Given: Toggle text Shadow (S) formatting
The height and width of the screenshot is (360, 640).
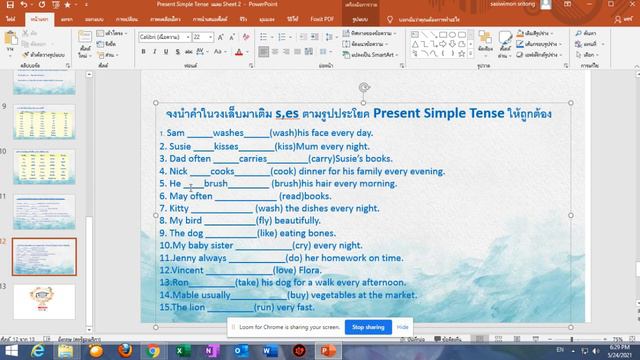Looking at the screenshot, I should click(x=177, y=52).
